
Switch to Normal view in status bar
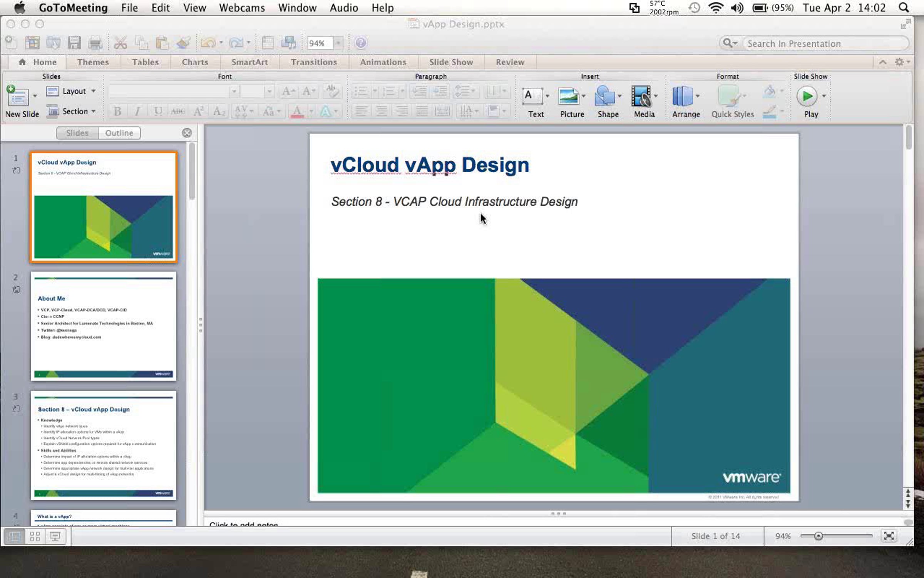(15, 536)
